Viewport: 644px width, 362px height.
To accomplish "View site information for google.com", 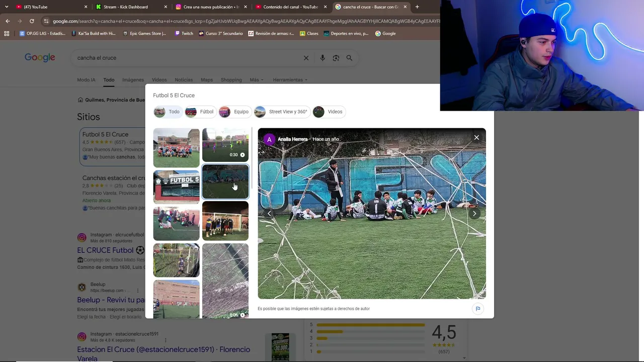I will [46, 21].
